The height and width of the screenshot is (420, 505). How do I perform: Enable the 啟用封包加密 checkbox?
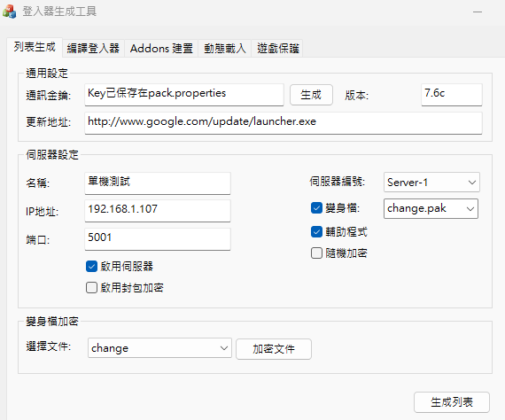91,288
